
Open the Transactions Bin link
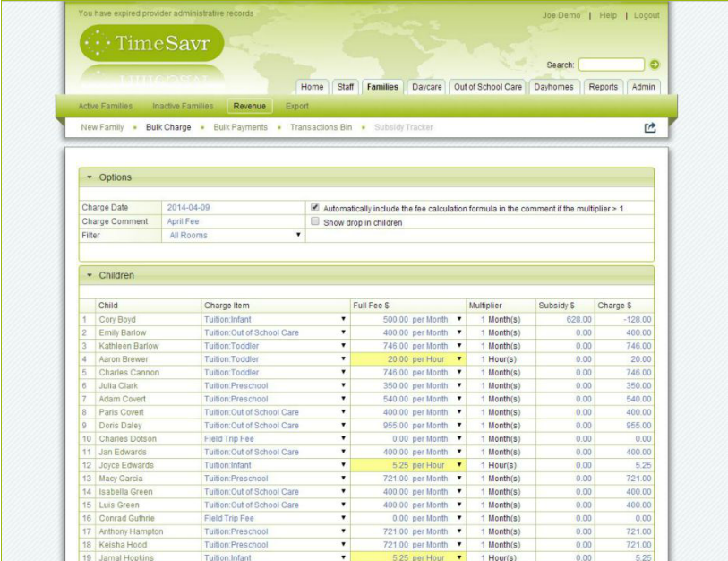point(321,127)
